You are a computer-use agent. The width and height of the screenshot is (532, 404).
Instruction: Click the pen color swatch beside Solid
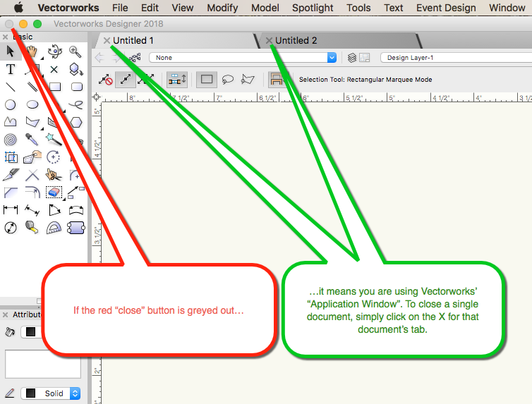point(30,393)
